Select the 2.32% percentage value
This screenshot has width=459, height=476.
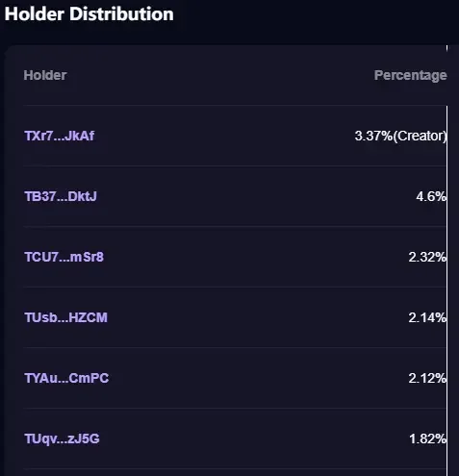click(427, 257)
